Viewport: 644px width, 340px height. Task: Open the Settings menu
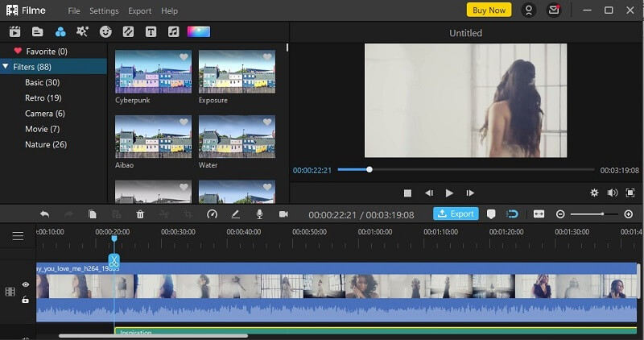click(104, 10)
